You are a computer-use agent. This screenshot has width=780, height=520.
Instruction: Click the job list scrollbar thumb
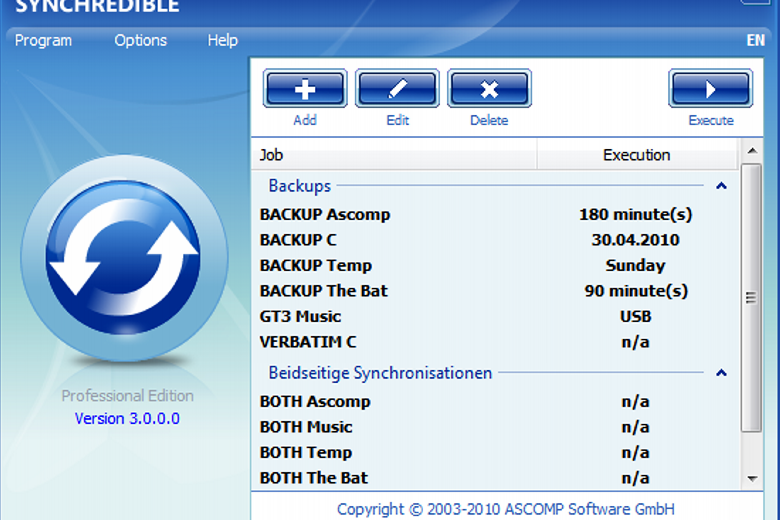(751, 298)
